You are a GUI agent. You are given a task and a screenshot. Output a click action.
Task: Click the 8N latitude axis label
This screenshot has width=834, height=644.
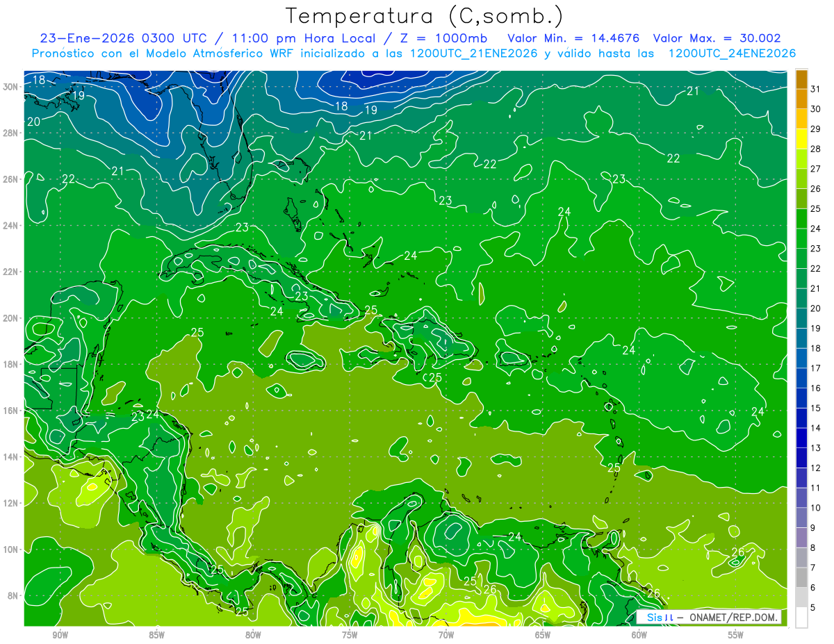tap(12, 595)
